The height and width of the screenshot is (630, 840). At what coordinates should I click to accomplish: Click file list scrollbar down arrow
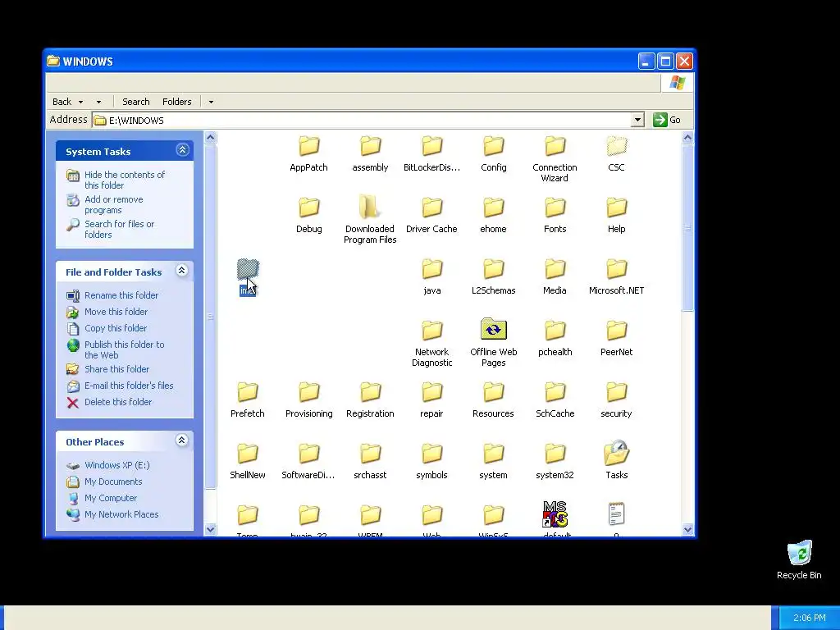[688, 530]
